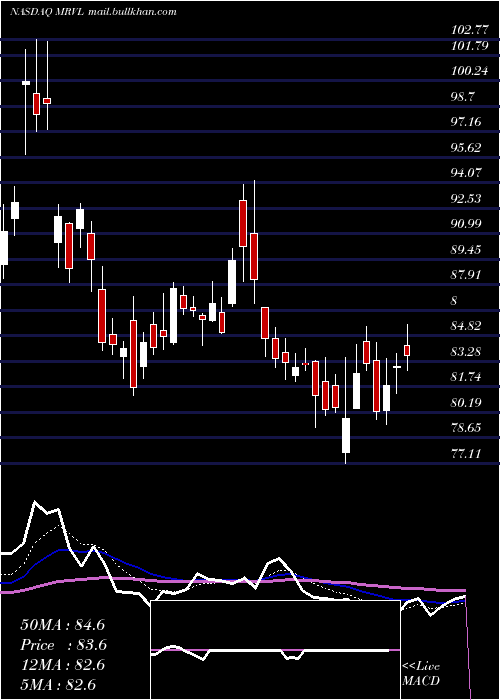Click the 97.16 price axis label

pyautogui.click(x=466, y=122)
